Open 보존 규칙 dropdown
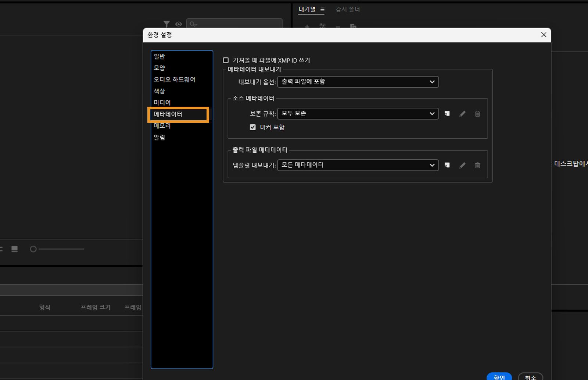This screenshot has height=380, width=588. point(358,114)
